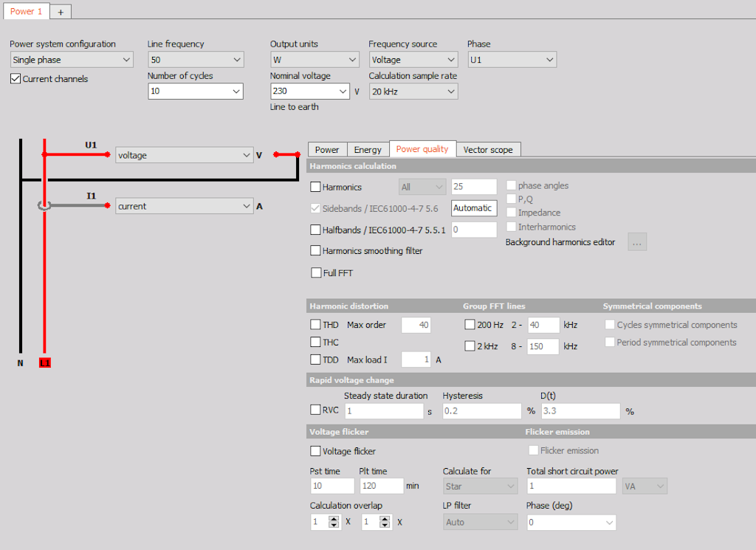This screenshot has height=550, width=756.
Task: Enable the RVC checkbox
Action: 315,410
